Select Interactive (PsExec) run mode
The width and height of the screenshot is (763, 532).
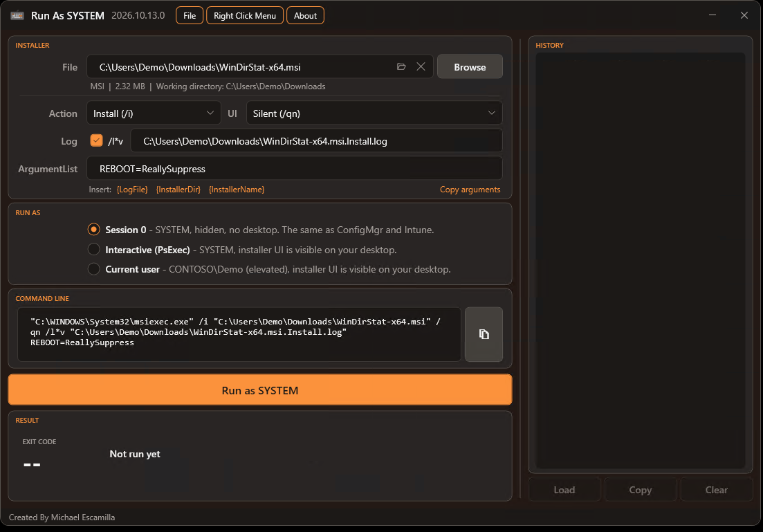coord(94,249)
